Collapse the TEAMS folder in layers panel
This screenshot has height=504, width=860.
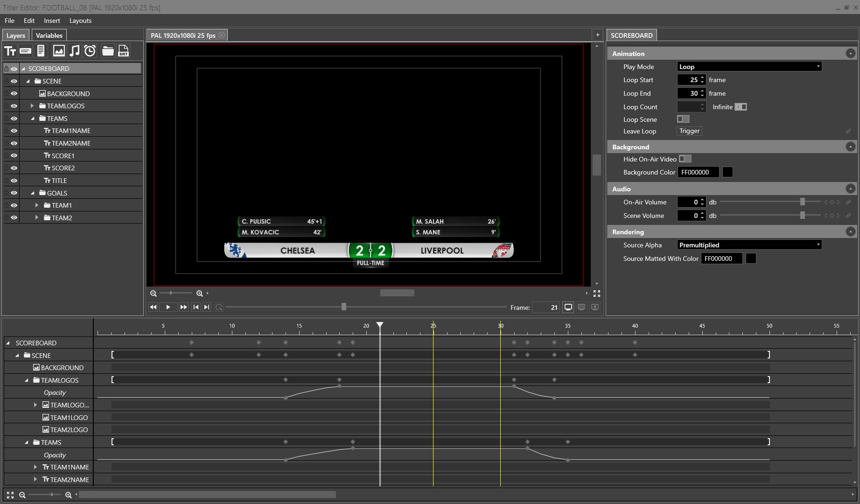point(33,119)
